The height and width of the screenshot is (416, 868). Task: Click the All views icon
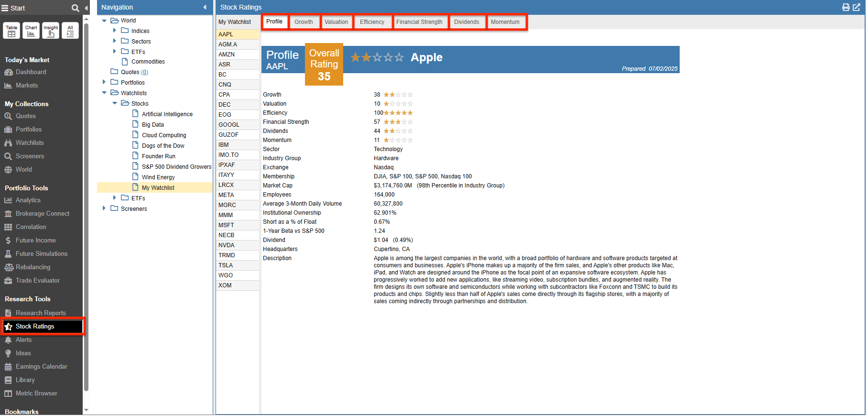click(70, 31)
